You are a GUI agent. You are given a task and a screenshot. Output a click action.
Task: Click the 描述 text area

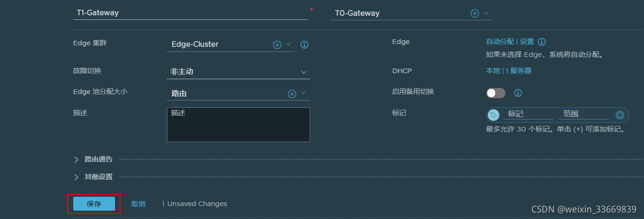point(238,125)
